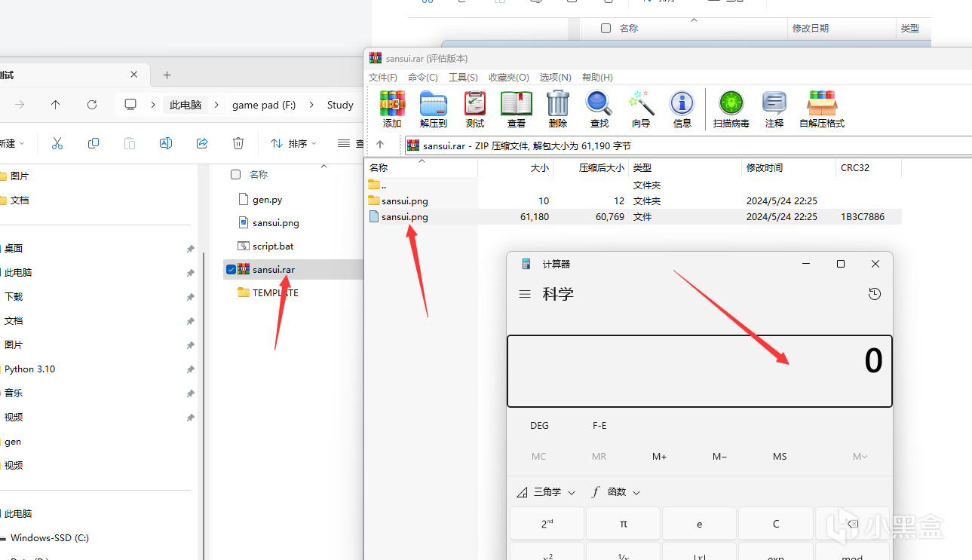The height and width of the screenshot is (560, 972).
Task: Open Python 3.10 in Explorer sidebar
Action: click(29, 369)
